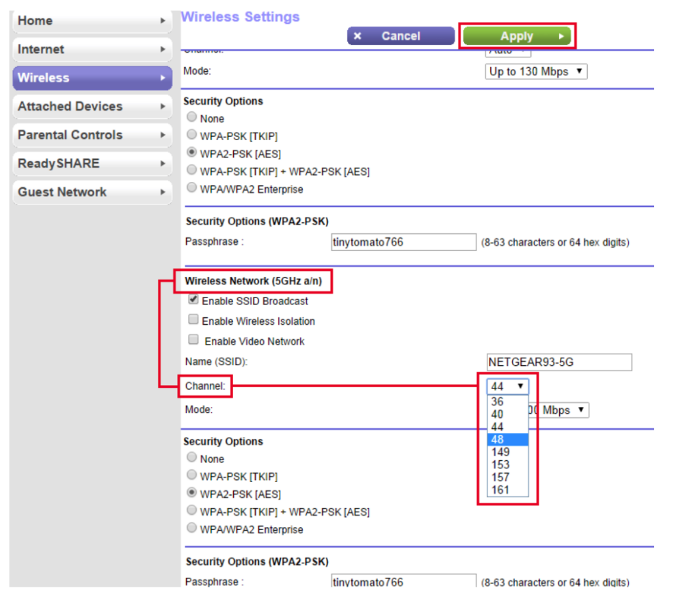Image resolution: width=700 pixels, height=597 pixels.
Task: Enable SSID Broadcast checkbox for 5GHz
Action: click(x=193, y=300)
